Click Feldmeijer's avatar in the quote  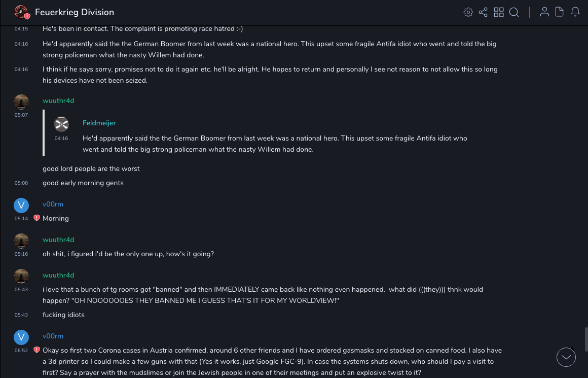(x=61, y=124)
